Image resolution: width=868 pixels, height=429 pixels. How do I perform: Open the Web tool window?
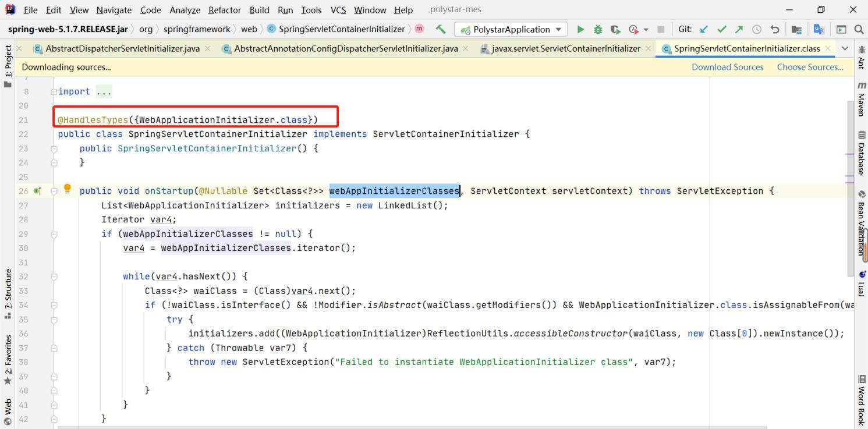8,413
